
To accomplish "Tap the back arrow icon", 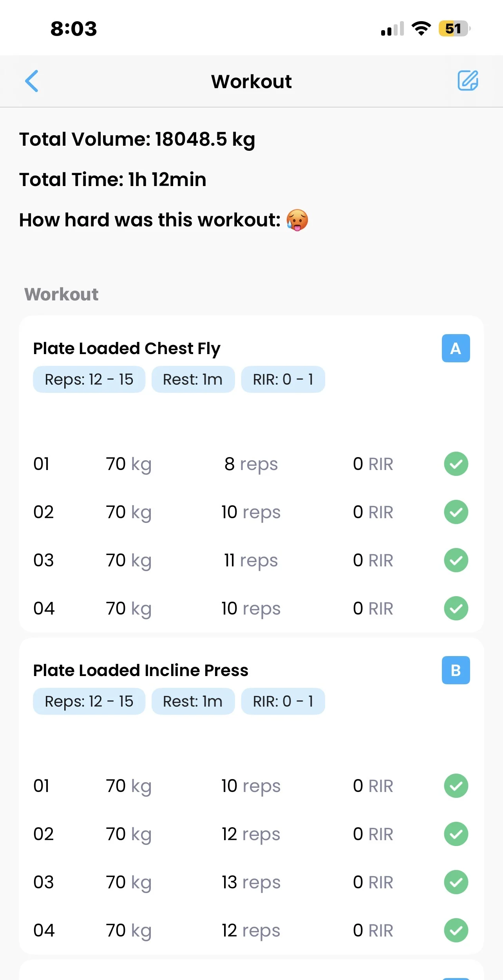I will point(32,81).
